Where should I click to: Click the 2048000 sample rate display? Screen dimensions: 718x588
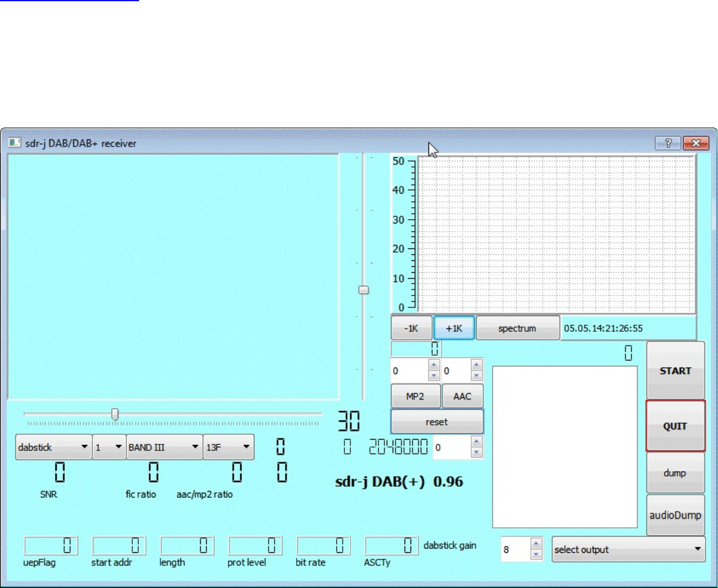coord(399,447)
